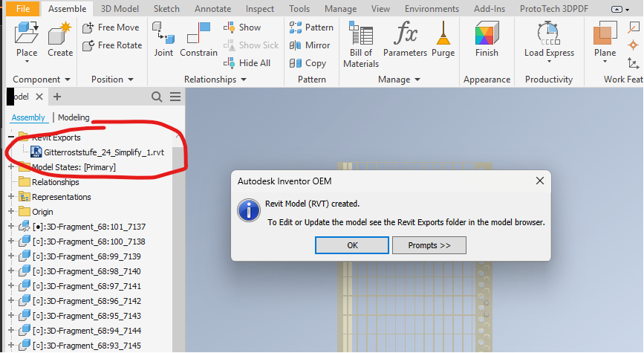Expand 3D-Fragment_68:101_7137 node

tap(11, 227)
